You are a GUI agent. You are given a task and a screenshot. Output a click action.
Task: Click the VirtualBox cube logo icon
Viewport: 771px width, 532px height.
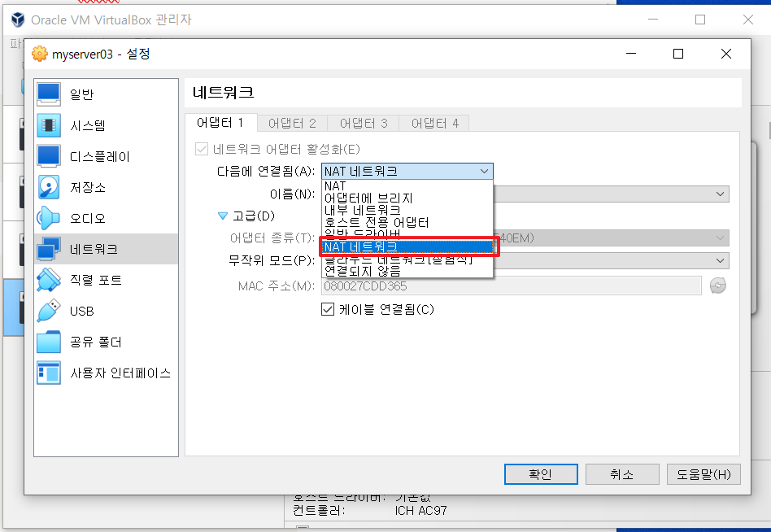pyautogui.click(x=18, y=20)
